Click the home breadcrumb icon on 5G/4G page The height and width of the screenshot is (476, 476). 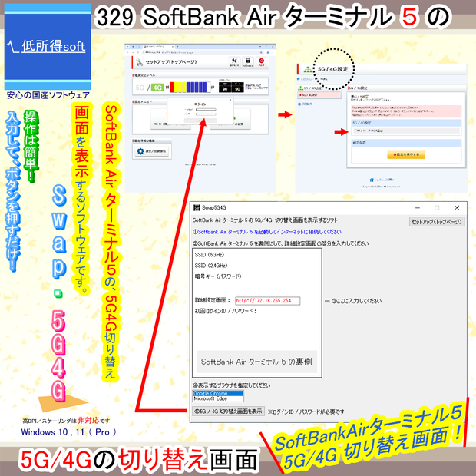click(299, 79)
